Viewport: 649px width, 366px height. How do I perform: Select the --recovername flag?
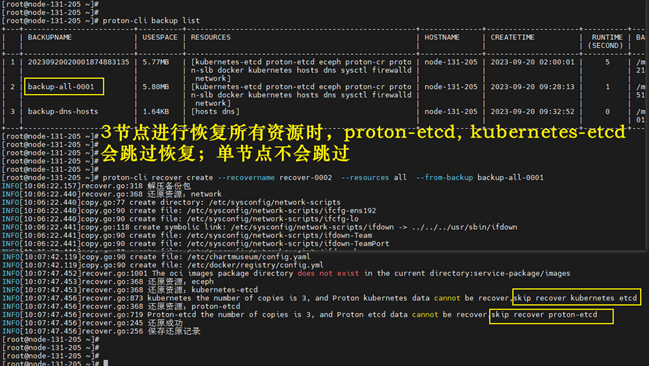[x=246, y=178]
